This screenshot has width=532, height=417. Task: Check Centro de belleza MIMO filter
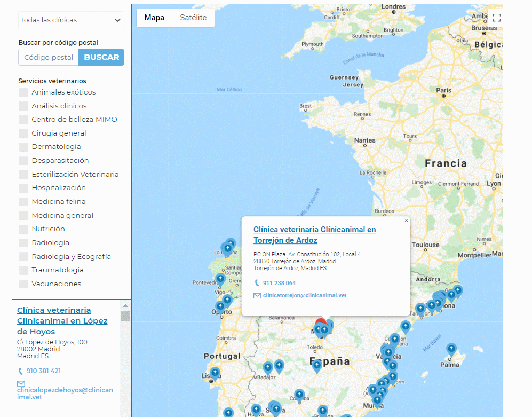[23, 120]
